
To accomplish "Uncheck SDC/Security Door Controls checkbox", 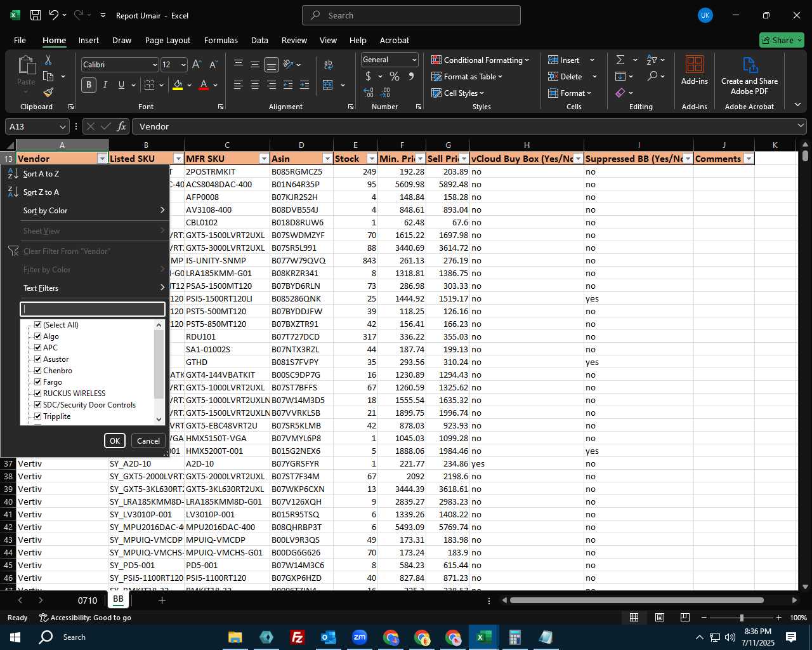I will tap(37, 405).
